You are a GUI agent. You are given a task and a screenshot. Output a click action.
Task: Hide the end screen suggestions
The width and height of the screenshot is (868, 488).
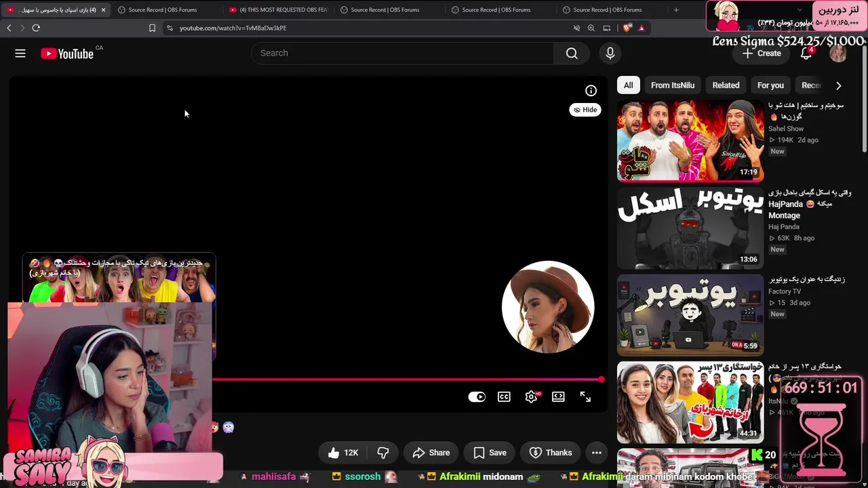(x=585, y=110)
